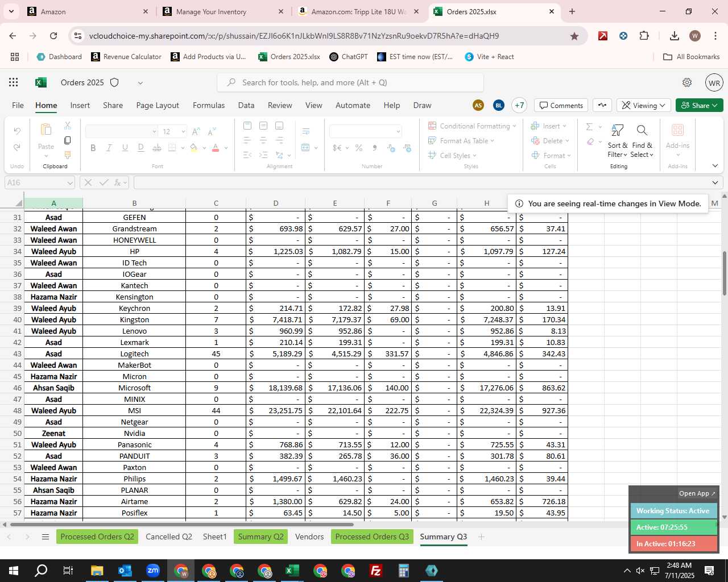The image size is (728, 582).
Task: Open a new Chrome tab
Action: [572, 11]
